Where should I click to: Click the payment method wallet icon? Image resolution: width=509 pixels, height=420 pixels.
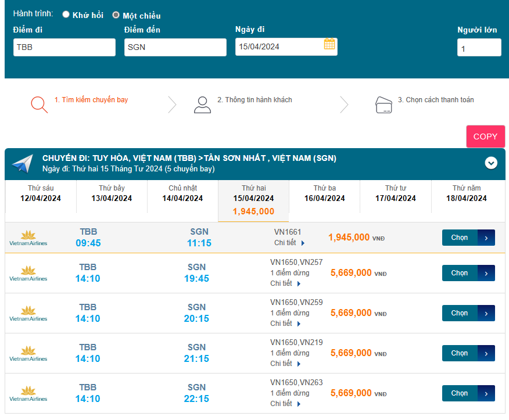[383, 105]
